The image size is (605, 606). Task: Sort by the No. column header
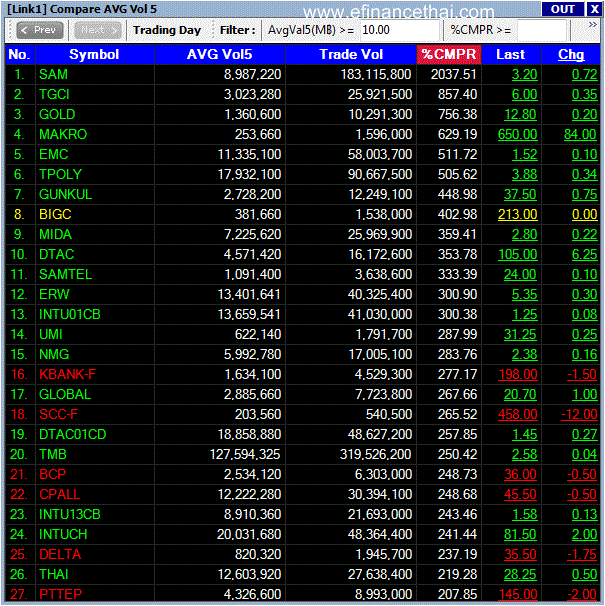[x=20, y=54]
